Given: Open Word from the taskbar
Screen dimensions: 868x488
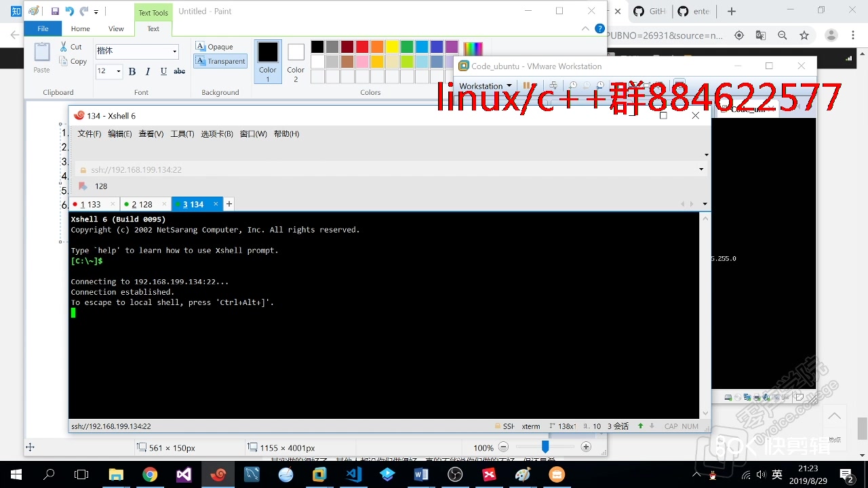Looking at the screenshot, I should [421, 474].
